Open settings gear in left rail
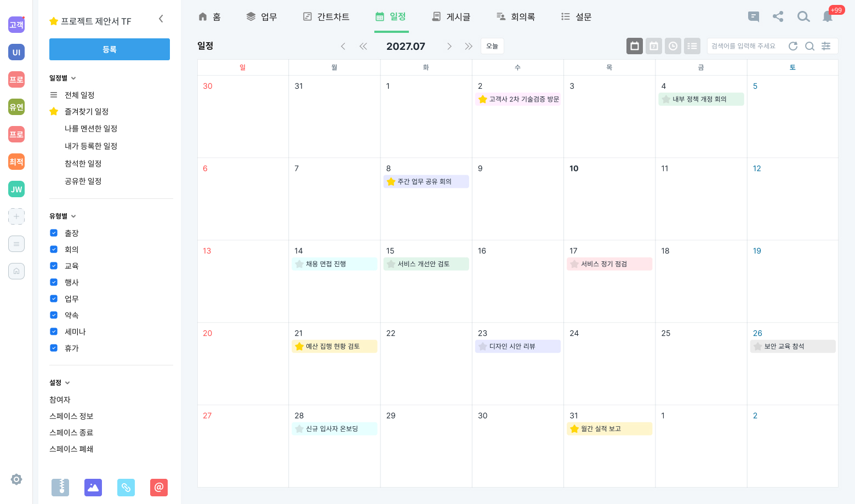The width and height of the screenshot is (855, 504). tap(16, 479)
